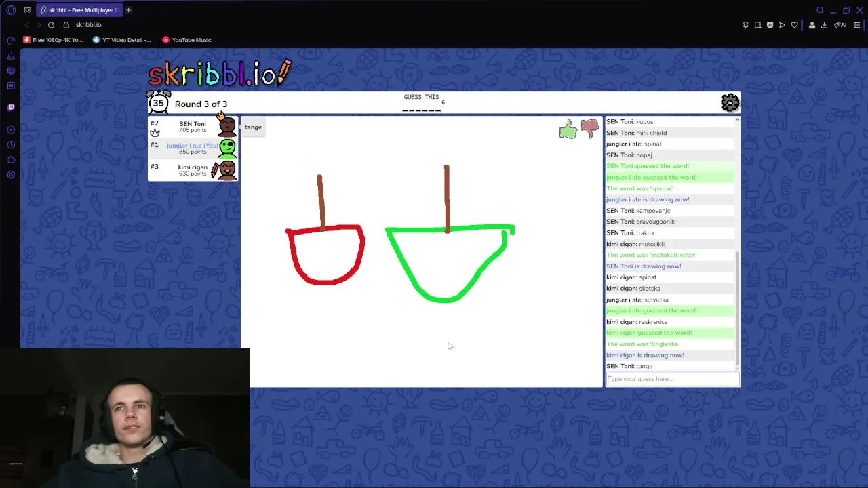Select chat message 'SEN Toni: tange'
The height and width of the screenshot is (488, 868).
pyautogui.click(x=629, y=366)
